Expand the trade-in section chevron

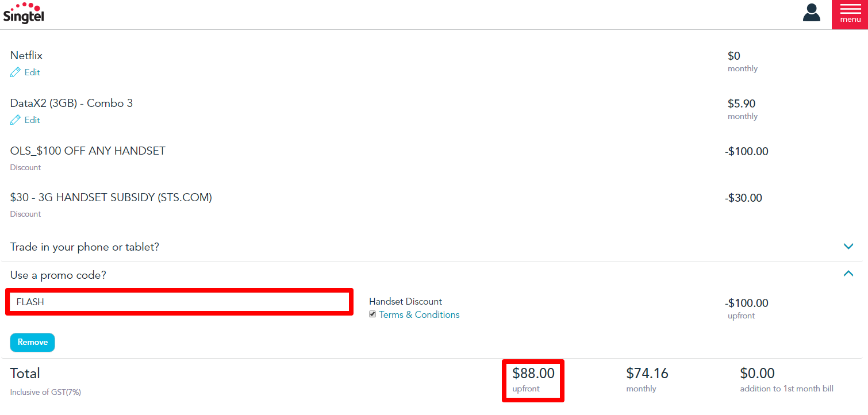click(x=848, y=247)
